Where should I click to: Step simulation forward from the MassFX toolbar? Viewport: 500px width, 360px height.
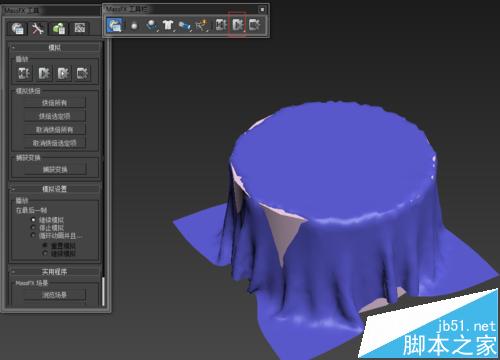[x=255, y=25]
